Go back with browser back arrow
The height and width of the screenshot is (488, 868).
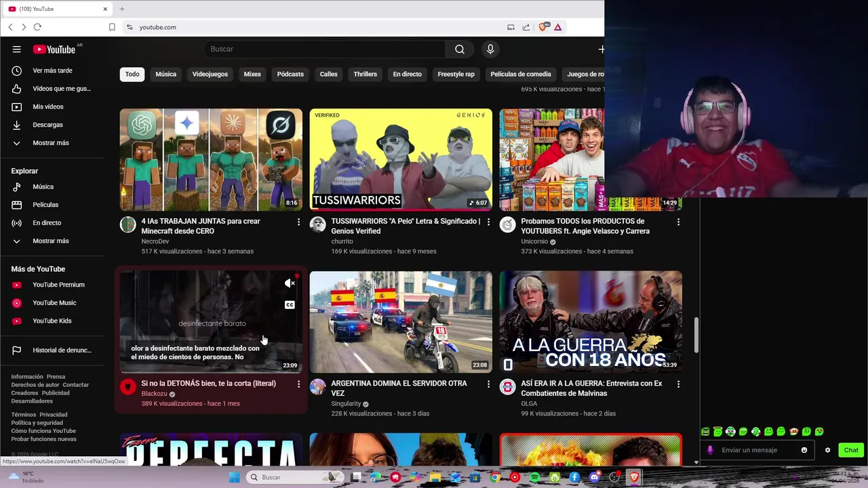(10, 27)
